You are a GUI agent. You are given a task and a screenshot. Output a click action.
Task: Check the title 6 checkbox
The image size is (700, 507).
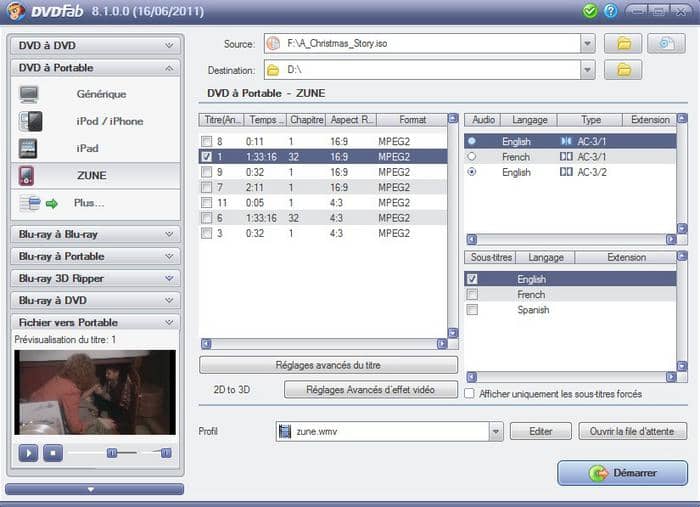206,218
